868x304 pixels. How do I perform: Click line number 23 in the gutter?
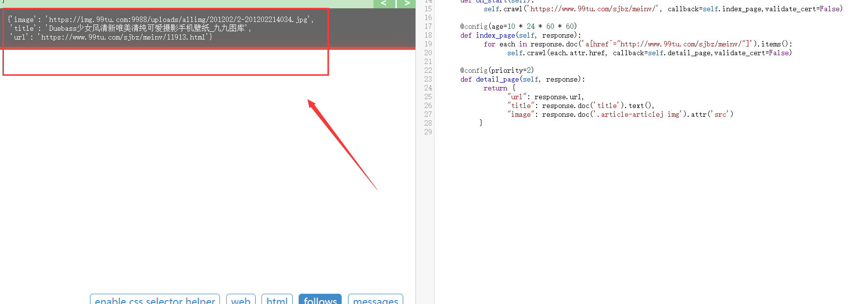(428, 79)
